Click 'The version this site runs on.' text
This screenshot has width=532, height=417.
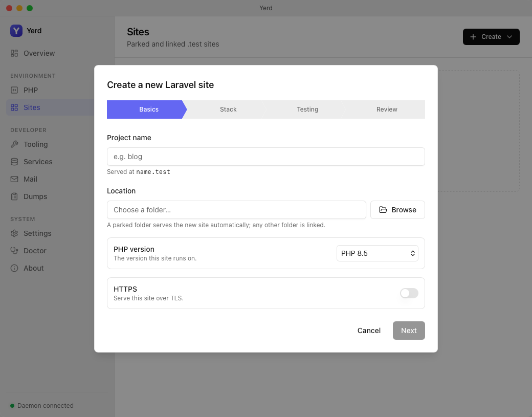tap(155, 258)
